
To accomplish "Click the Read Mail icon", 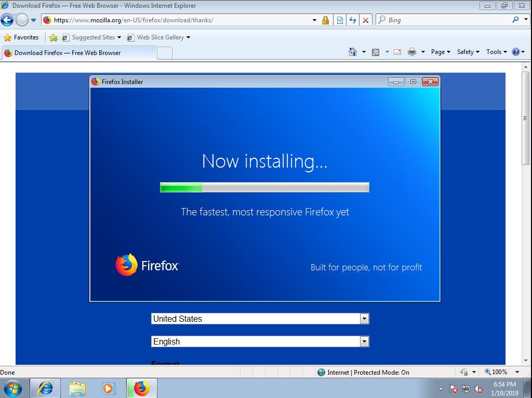I will click(397, 52).
